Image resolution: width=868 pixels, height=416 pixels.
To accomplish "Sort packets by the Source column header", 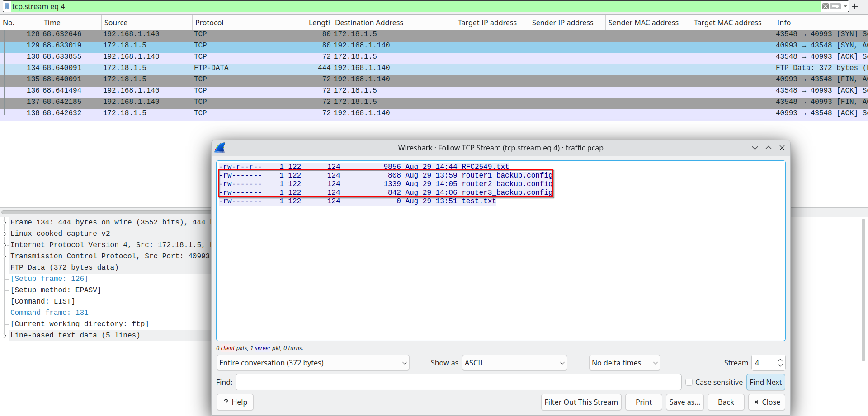I will [147, 23].
